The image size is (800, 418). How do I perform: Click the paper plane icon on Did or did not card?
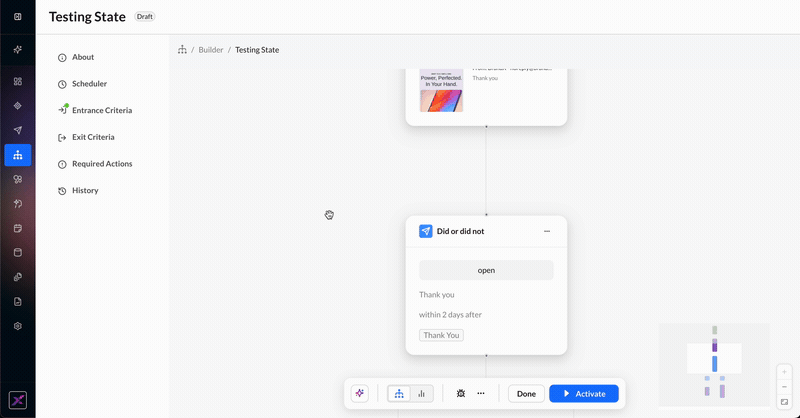point(426,231)
